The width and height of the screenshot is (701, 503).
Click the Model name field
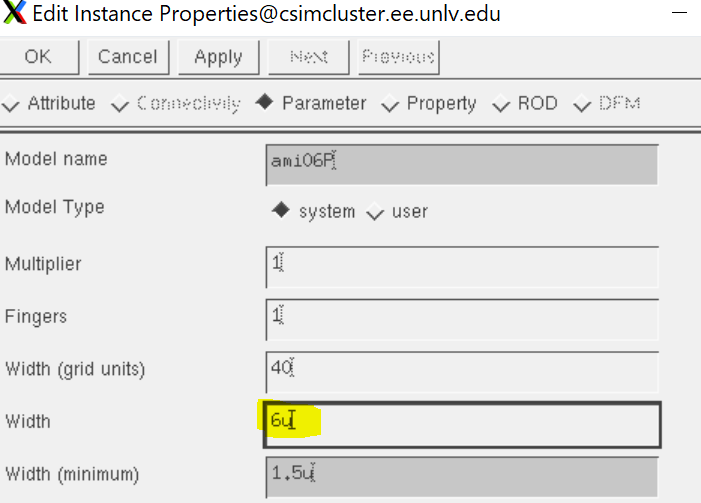[x=462, y=165]
